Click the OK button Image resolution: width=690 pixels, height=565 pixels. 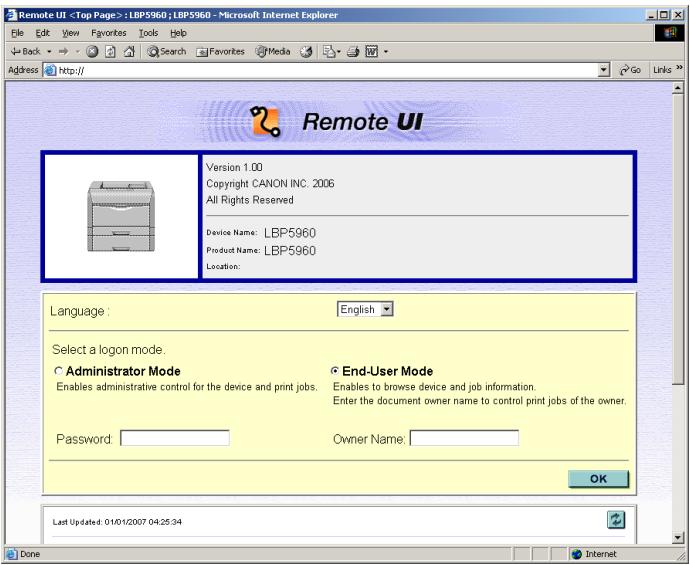[598, 479]
